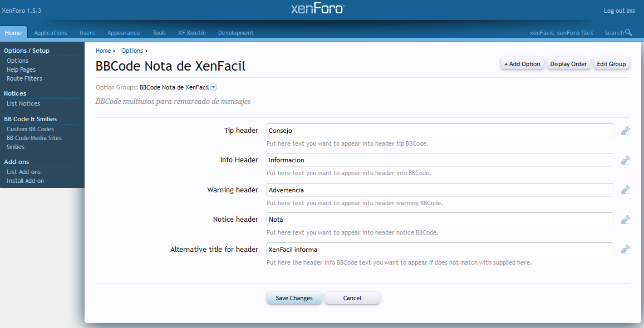644x328 pixels.
Task: Open the Applications tab
Action: 51,33
